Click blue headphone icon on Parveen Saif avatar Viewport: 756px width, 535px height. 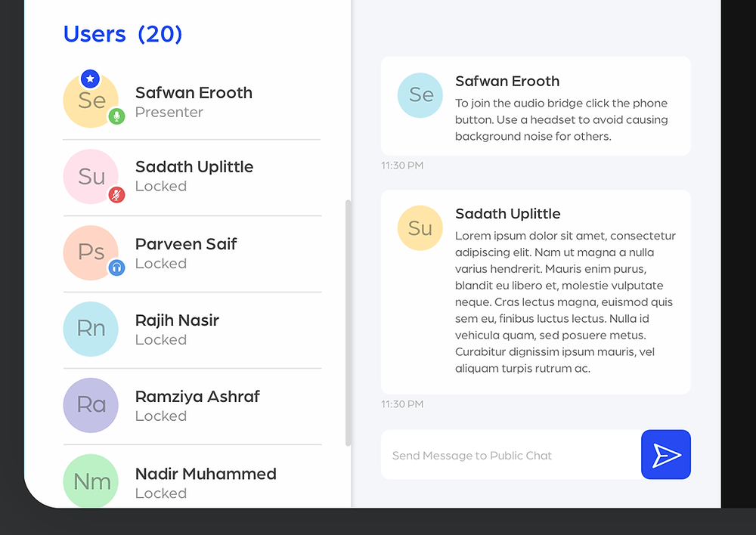116,267
